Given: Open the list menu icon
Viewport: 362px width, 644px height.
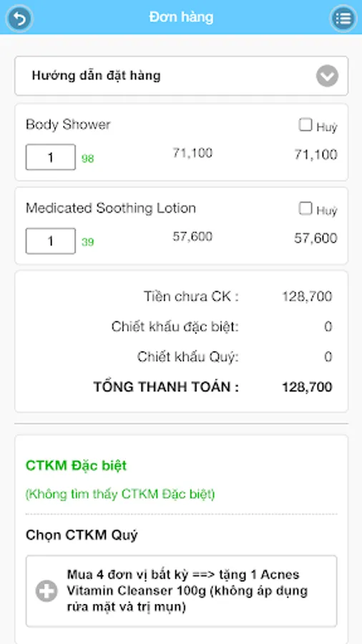Looking at the screenshot, I should coord(343,18).
